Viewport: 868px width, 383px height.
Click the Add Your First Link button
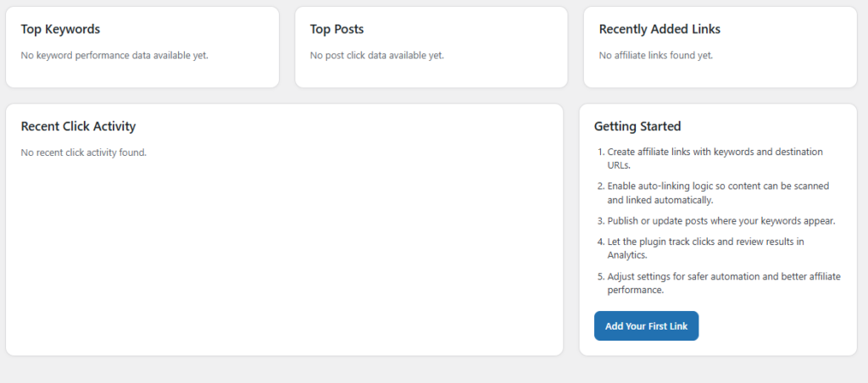tap(646, 326)
